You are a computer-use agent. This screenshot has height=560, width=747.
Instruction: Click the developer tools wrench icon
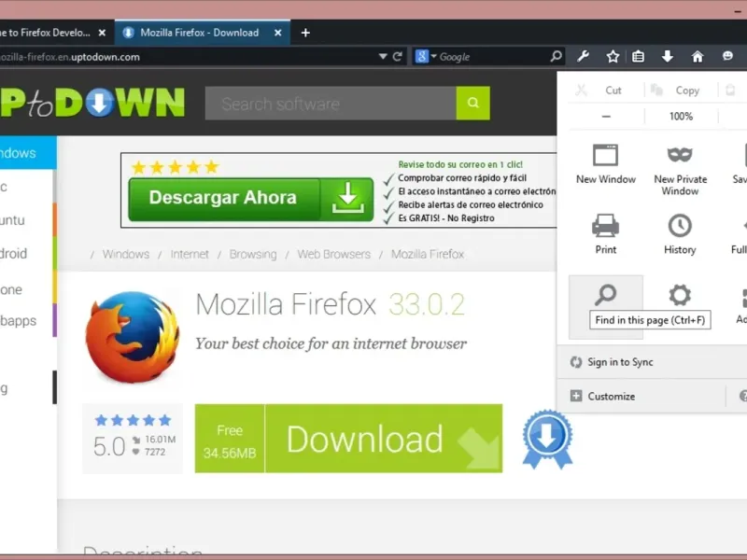pos(583,57)
